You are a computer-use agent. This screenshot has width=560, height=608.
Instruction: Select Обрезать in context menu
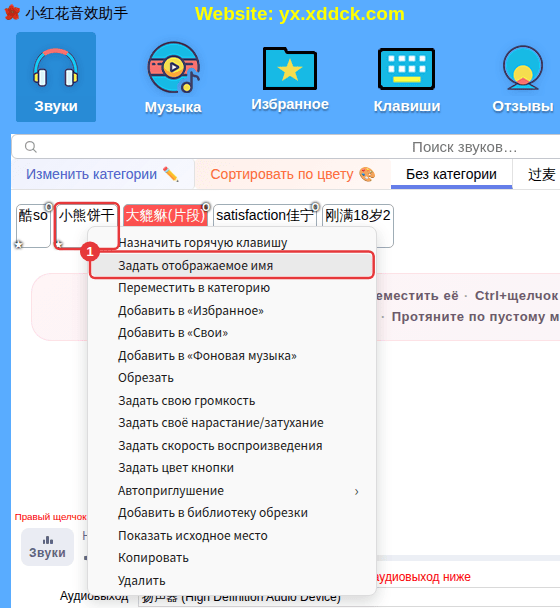[x=232, y=378]
